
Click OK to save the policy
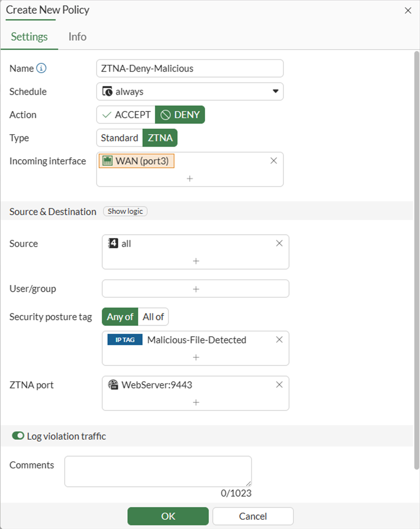[168, 516]
